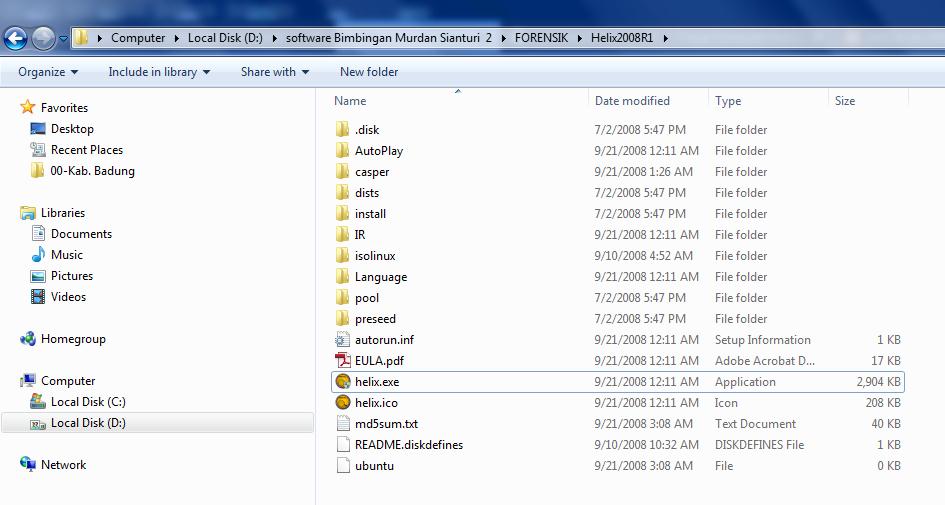Click the Homegroup icon in sidebar
The height and width of the screenshot is (505, 945).
point(28,339)
